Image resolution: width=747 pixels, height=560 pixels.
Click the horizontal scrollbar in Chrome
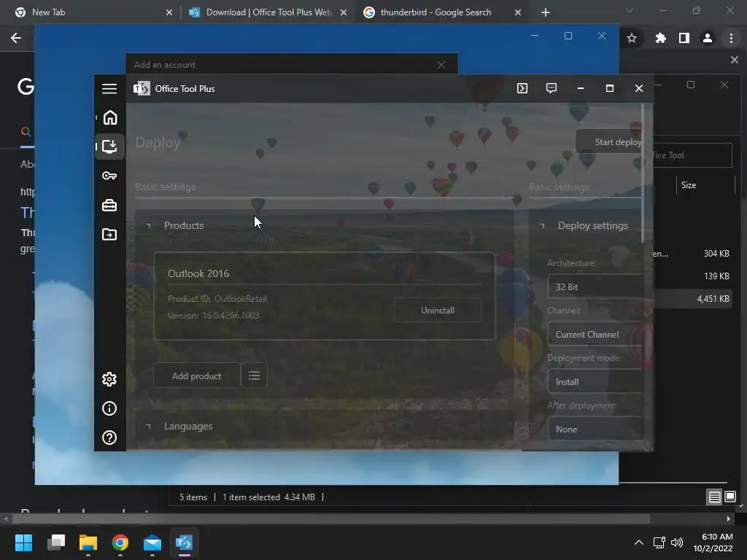click(x=331, y=518)
